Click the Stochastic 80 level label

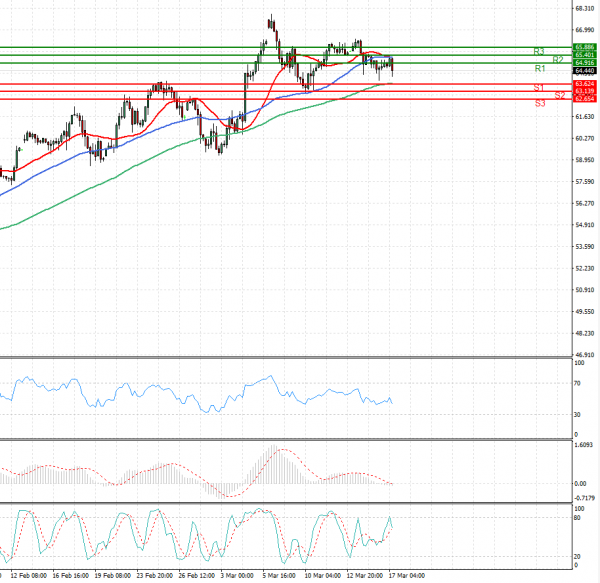click(x=577, y=518)
